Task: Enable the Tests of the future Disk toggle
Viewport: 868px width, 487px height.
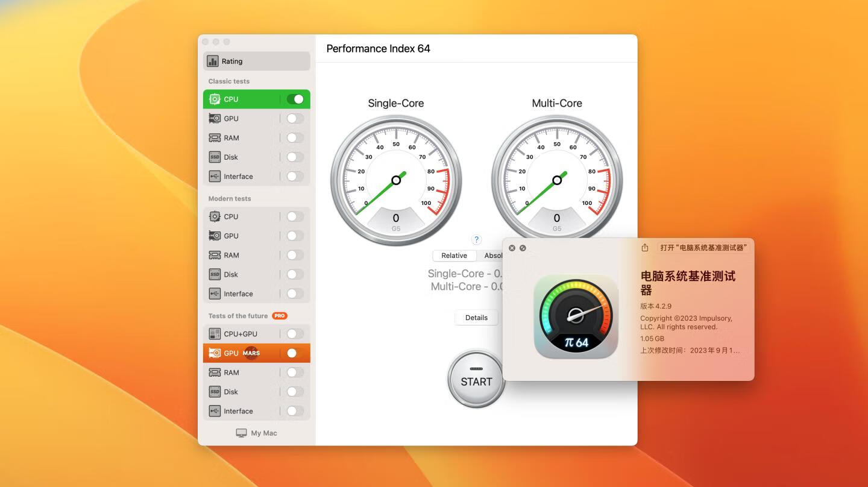Action: tap(295, 392)
